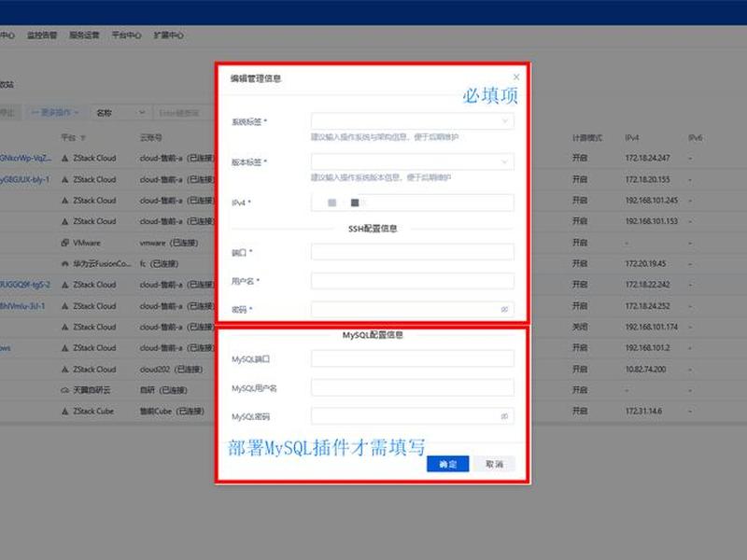747x560 pixels.
Task: Open the 服务运营 menu
Action: click(x=84, y=35)
